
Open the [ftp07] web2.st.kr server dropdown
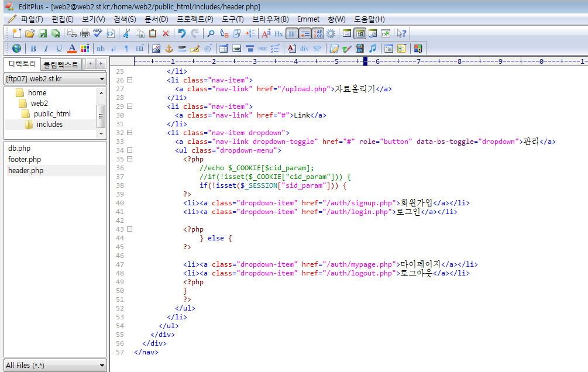[x=55, y=79]
